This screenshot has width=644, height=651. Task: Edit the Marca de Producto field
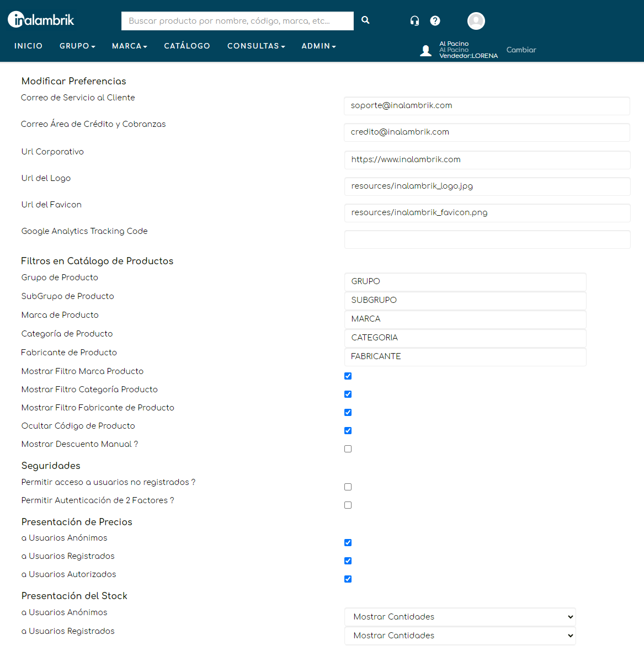tap(465, 319)
